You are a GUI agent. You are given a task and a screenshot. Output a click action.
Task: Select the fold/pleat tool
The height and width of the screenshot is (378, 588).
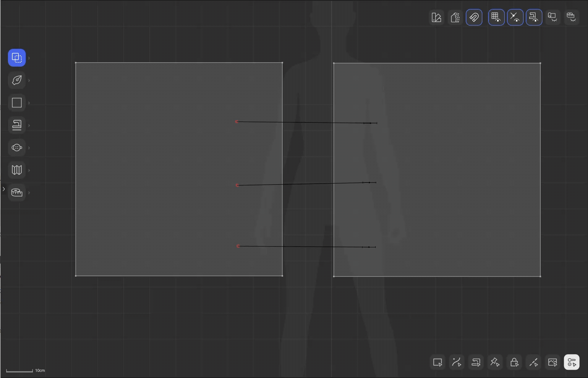pyautogui.click(x=17, y=170)
